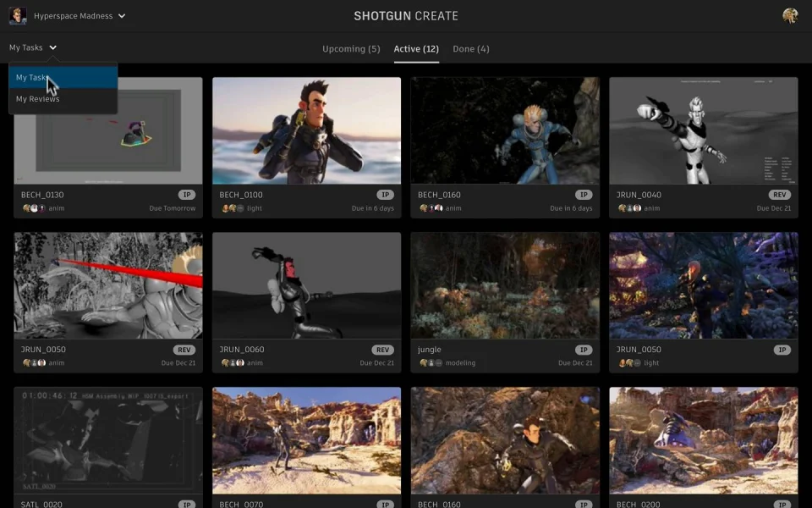The height and width of the screenshot is (508, 812).
Task: Click assignee avatars on JRUN_0050 light card
Action: coord(629,363)
